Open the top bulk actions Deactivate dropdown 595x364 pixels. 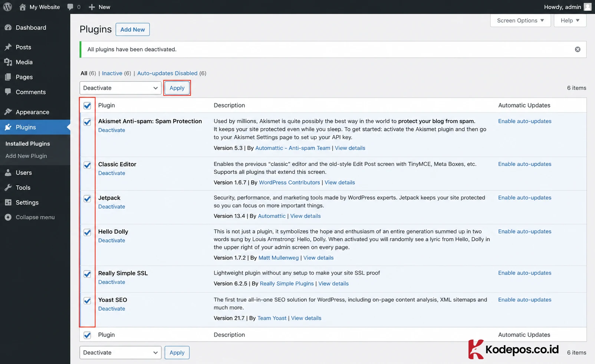(121, 88)
